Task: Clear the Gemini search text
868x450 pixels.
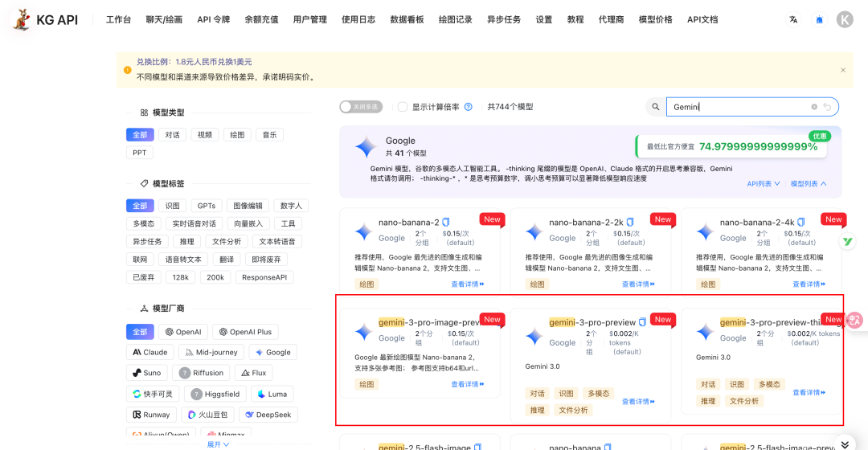Action: pyautogui.click(x=814, y=107)
